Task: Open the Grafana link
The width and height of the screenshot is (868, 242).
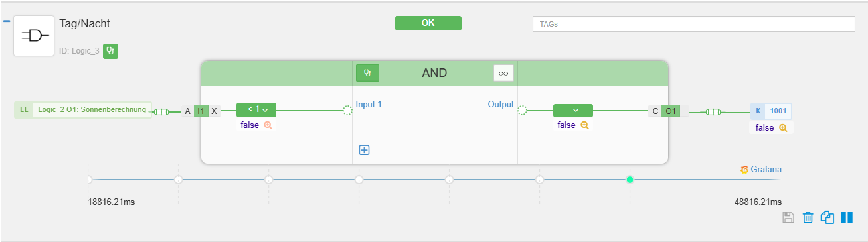Action: pos(761,170)
